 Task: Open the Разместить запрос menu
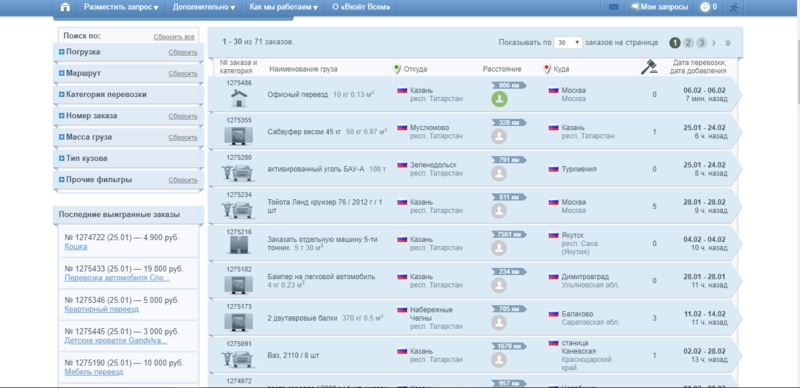121,7
